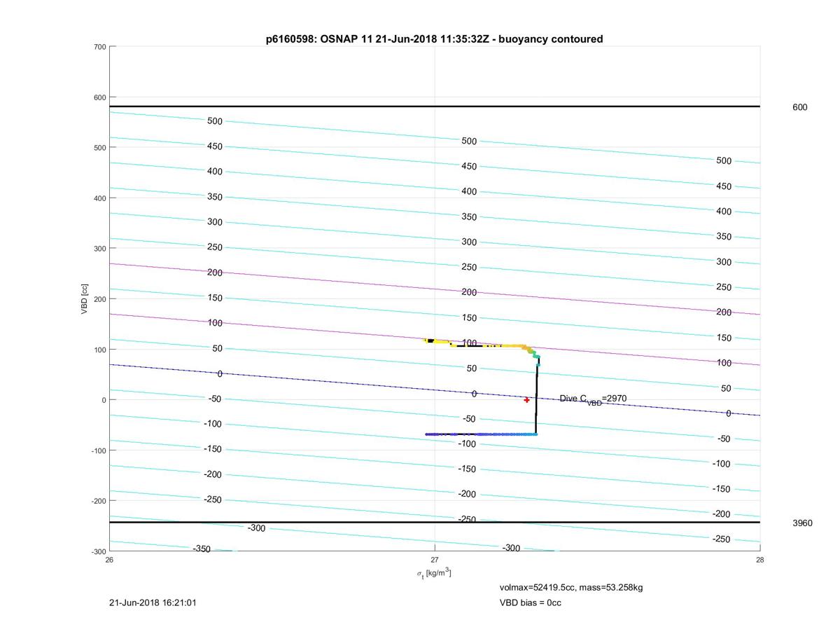Click the 'VBD bias = 0cc' text
Viewport: 840px width, 620px height.
pyautogui.click(x=530, y=602)
